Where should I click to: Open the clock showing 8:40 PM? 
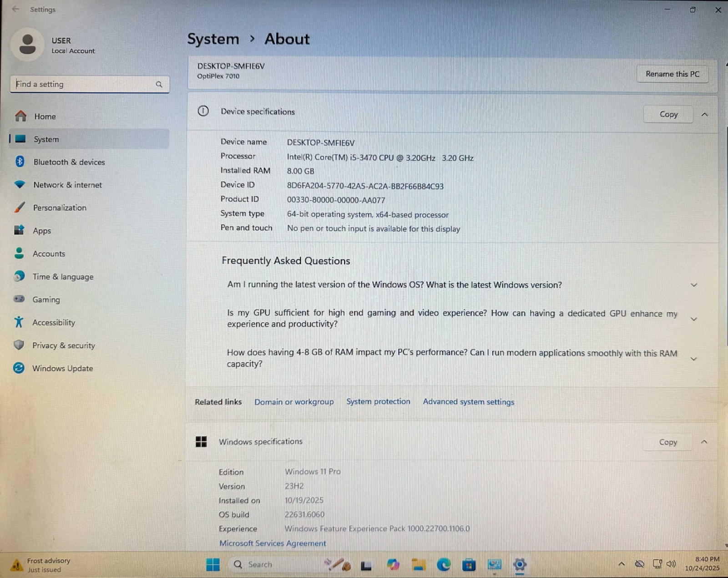[703, 563]
